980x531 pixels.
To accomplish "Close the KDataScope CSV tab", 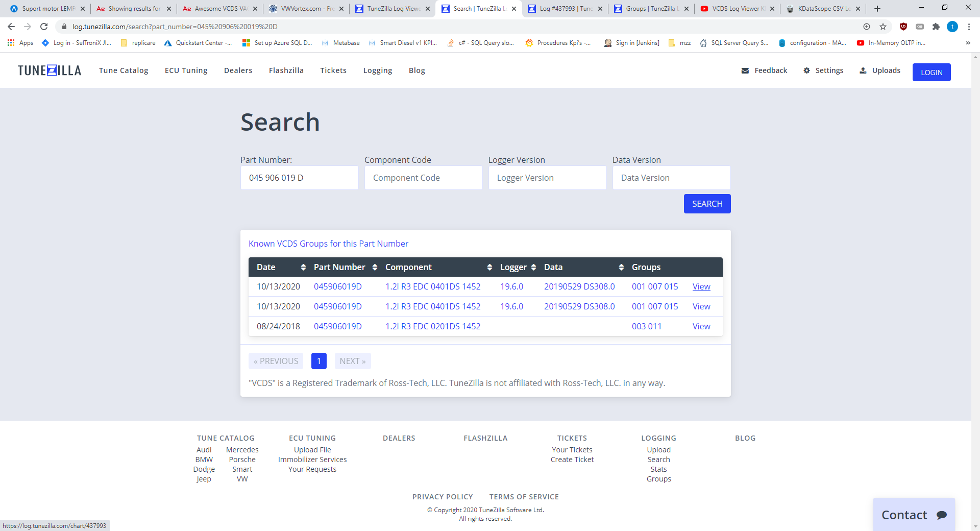I will coord(858,9).
